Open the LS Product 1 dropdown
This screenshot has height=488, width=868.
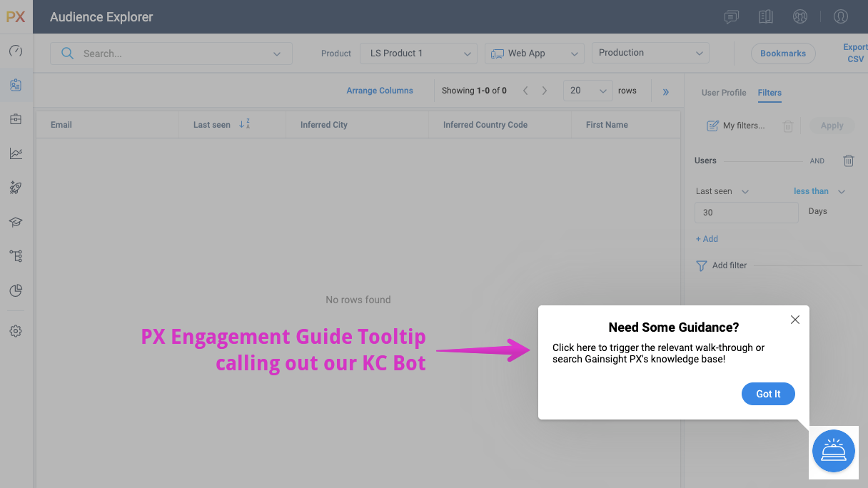[x=418, y=54]
